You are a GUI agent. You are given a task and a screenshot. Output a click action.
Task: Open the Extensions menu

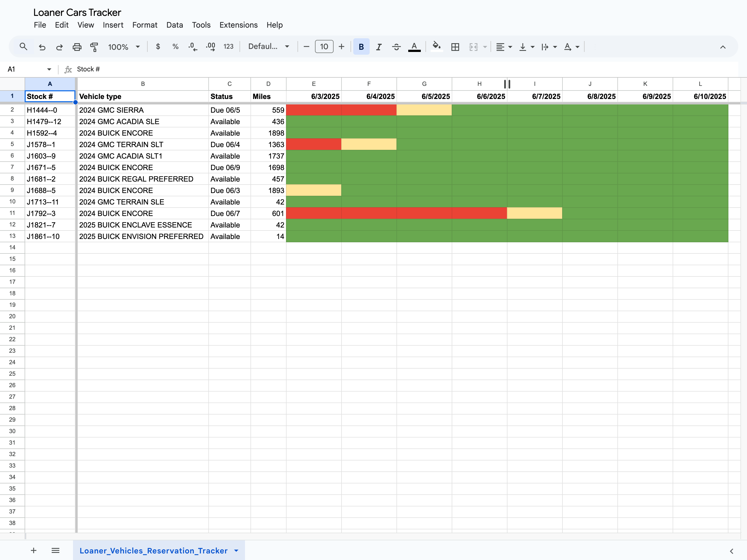(238, 25)
